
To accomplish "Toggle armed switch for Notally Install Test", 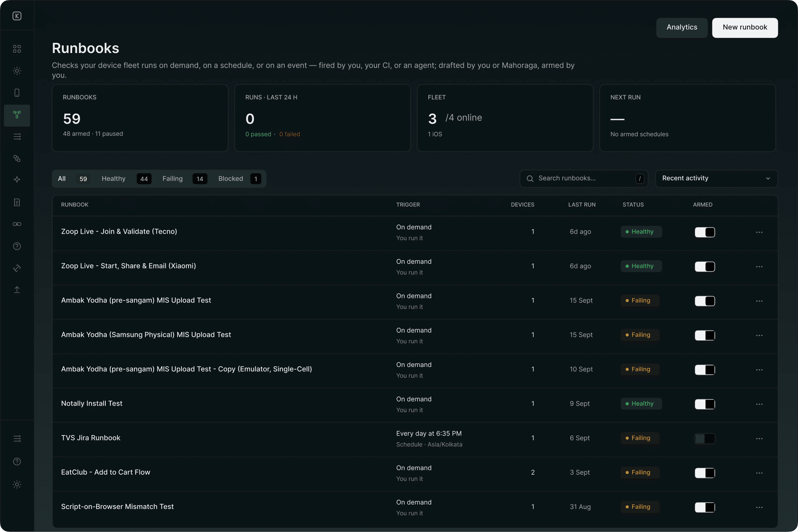I will (x=705, y=404).
